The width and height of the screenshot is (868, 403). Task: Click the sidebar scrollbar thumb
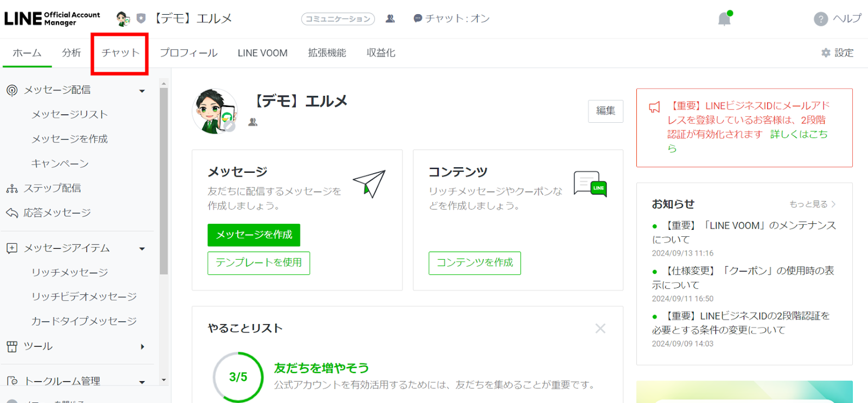click(x=164, y=181)
